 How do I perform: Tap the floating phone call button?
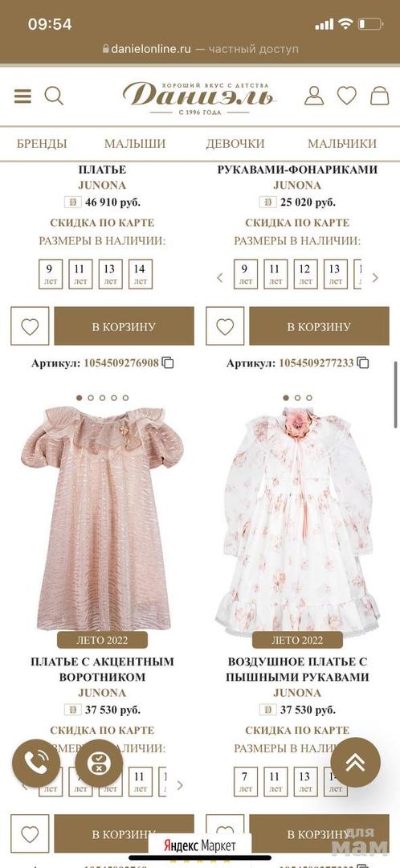tap(36, 764)
